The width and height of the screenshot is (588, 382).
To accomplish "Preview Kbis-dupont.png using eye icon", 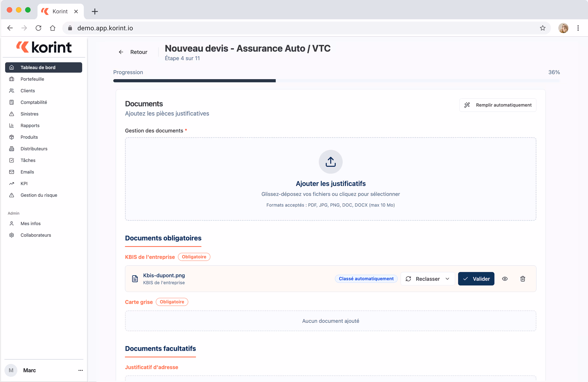I will coord(505,279).
